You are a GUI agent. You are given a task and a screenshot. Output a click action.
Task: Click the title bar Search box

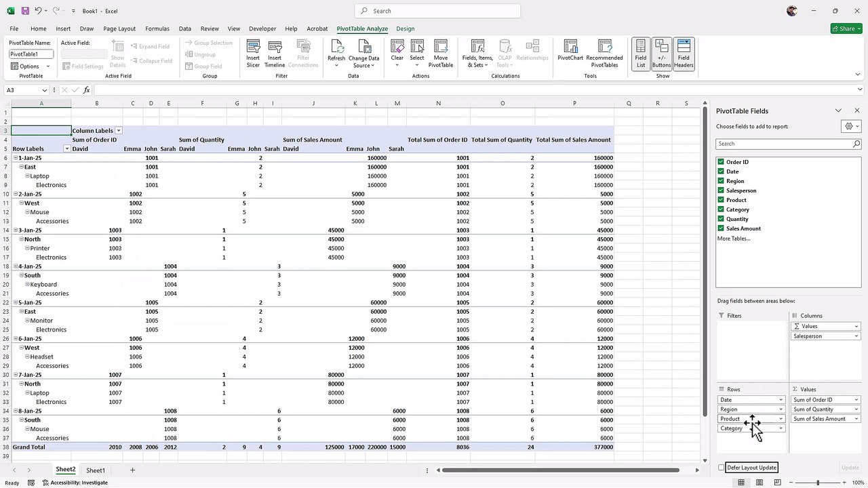click(x=437, y=11)
